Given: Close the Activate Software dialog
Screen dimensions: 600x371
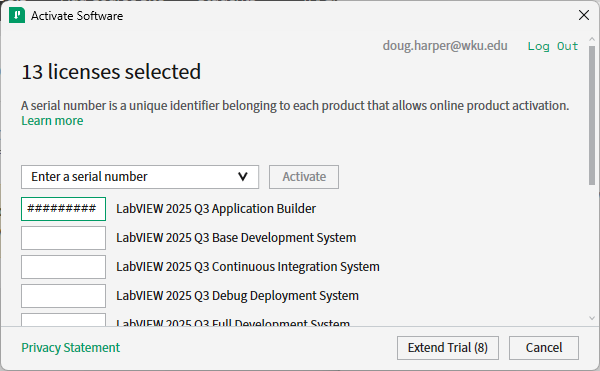Looking at the screenshot, I should [x=584, y=15].
